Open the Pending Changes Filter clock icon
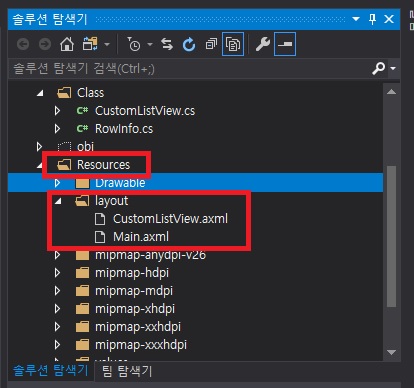This screenshot has height=388, width=414. tap(134, 44)
